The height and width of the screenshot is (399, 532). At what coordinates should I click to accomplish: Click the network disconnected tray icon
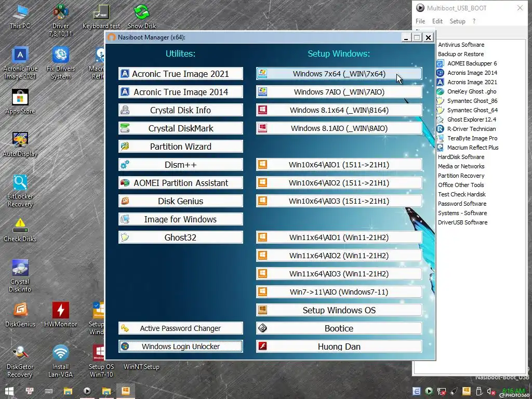pos(442,392)
